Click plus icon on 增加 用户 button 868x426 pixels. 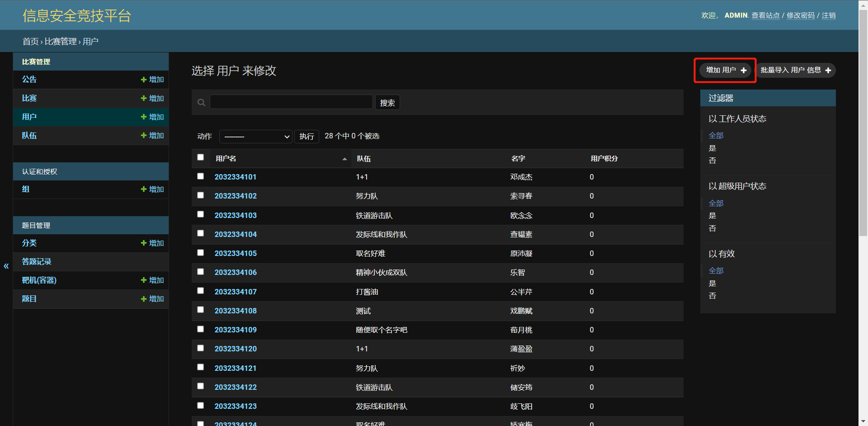coord(744,70)
